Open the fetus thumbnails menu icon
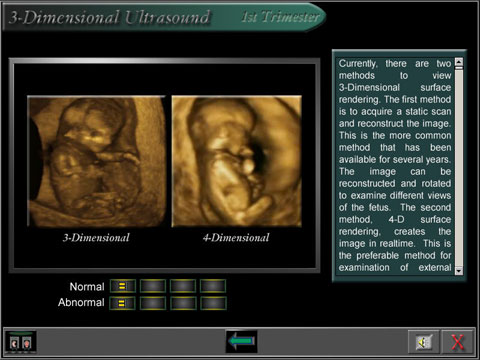The width and height of the screenshot is (480, 360). point(20,342)
